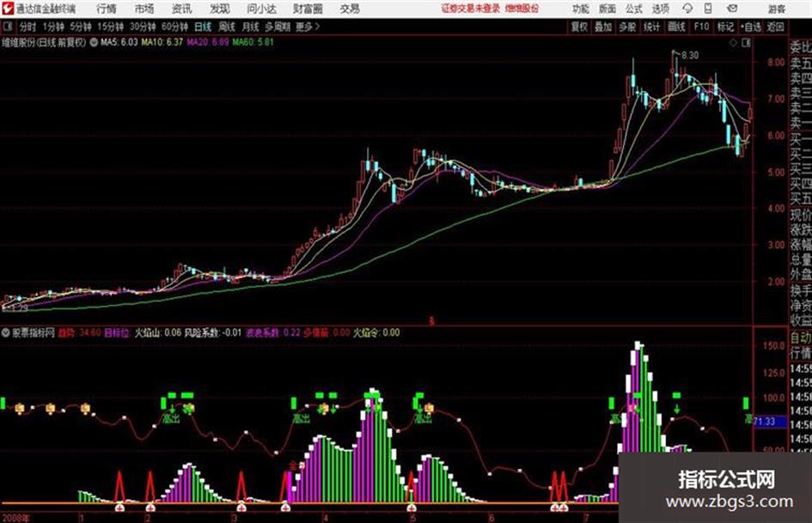812x523 pixels.
Task: Switch to the 15分钟 period
Action: [110, 27]
